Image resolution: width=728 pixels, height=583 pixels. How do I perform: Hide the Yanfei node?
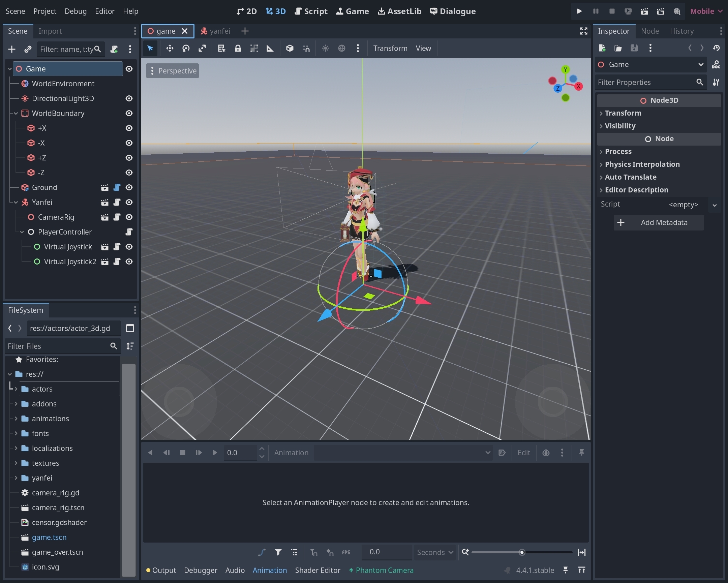[129, 202]
